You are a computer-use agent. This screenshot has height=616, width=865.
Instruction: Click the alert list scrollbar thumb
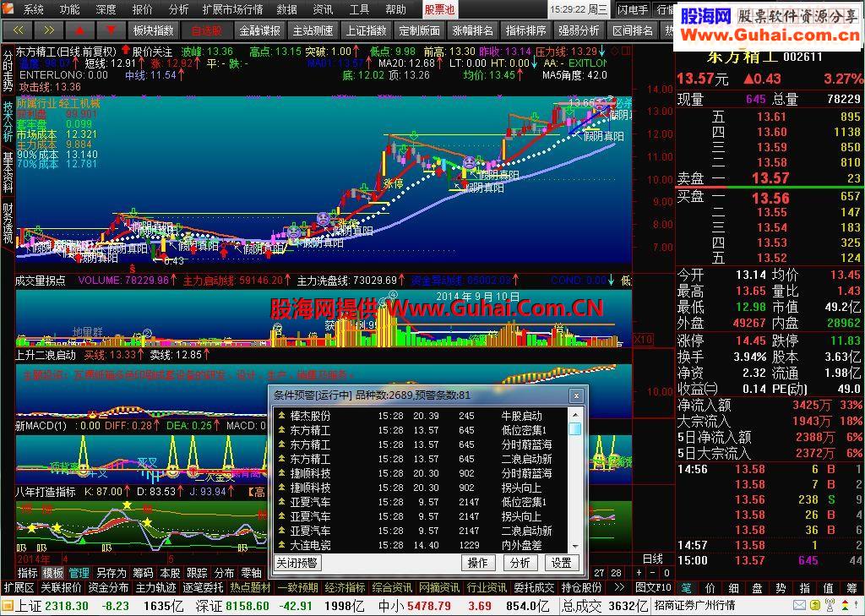tap(574, 429)
